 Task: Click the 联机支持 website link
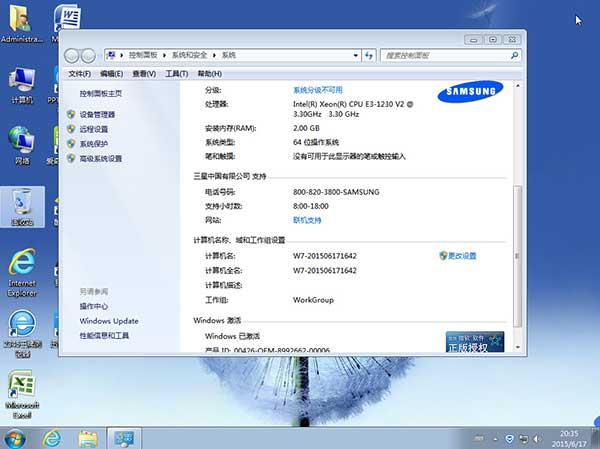(x=307, y=220)
